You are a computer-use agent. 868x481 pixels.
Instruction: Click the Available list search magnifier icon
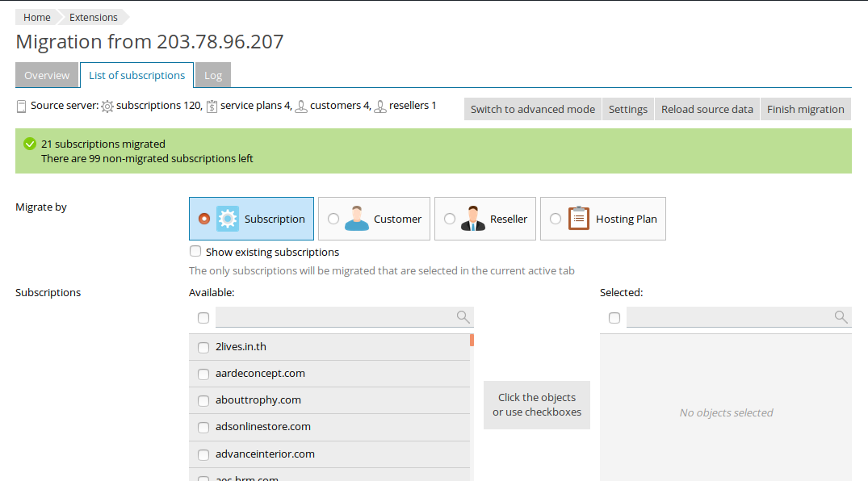tap(463, 317)
